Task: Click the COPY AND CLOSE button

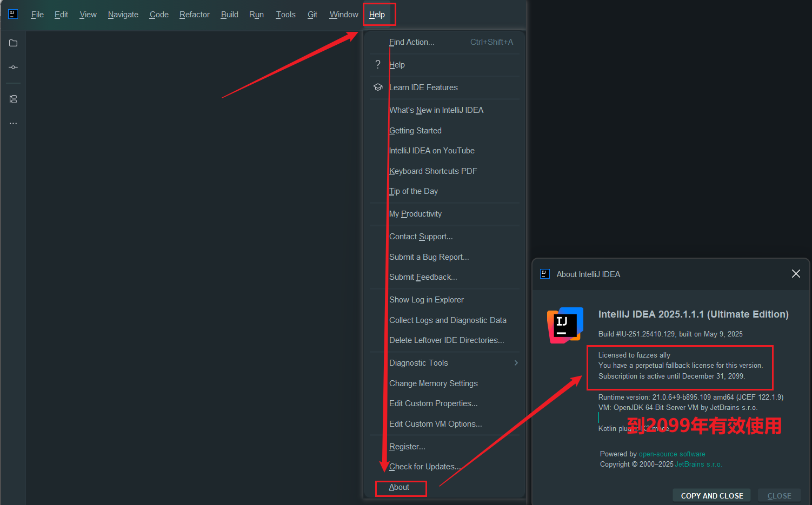Action: (711, 495)
